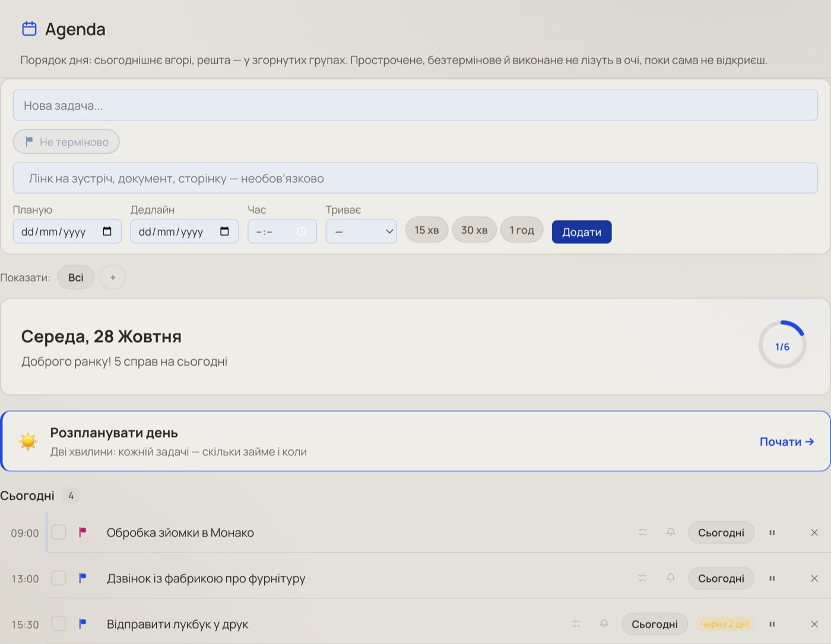Click the 1/6 progress ring
The height and width of the screenshot is (644, 831).
pos(782,345)
